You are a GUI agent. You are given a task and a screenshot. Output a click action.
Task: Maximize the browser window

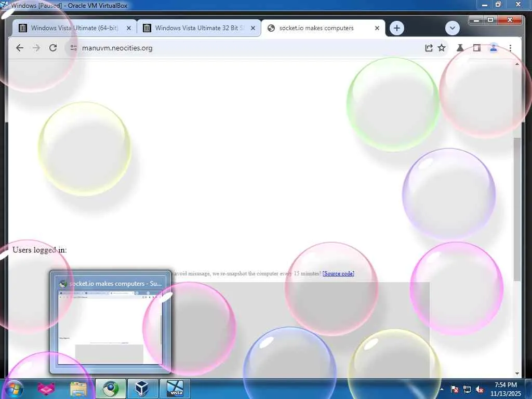[490, 20]
